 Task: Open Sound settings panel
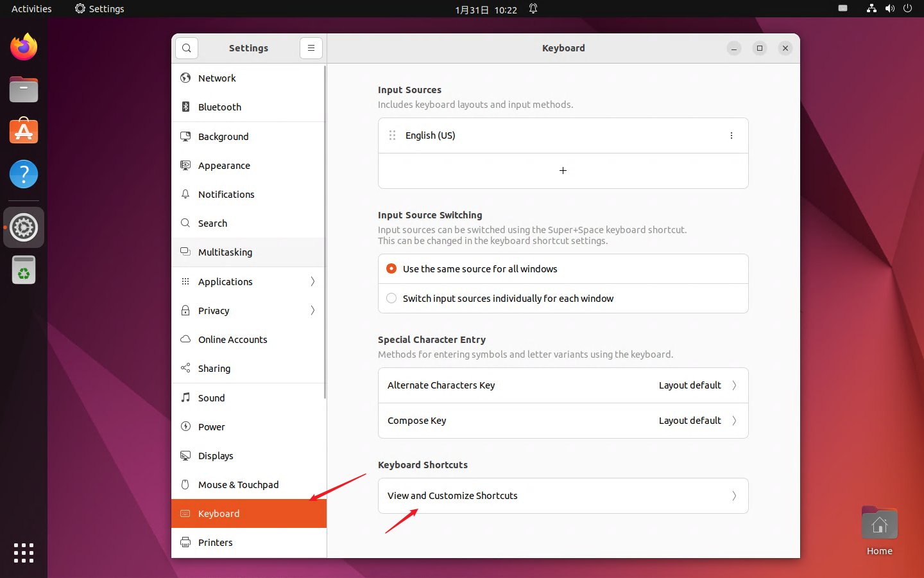249,398
